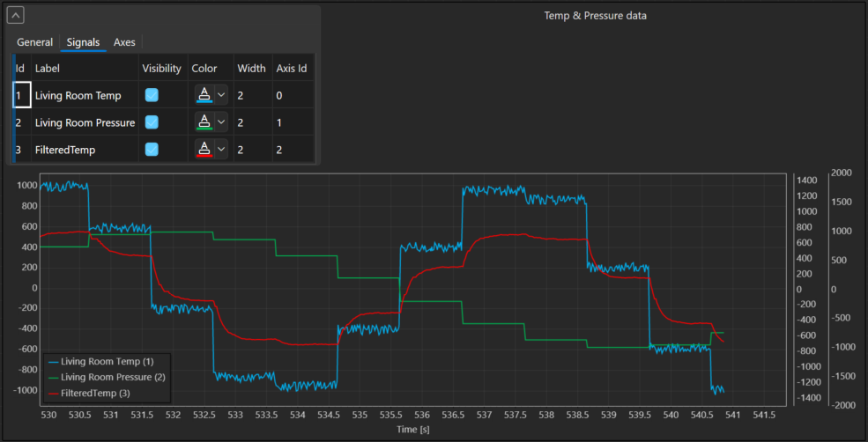Collapse the settings panel with the chevron button

point(15,16)
